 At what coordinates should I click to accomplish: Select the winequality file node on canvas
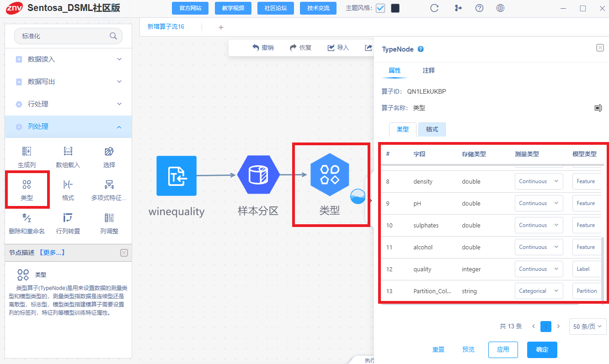coord(176,176)
